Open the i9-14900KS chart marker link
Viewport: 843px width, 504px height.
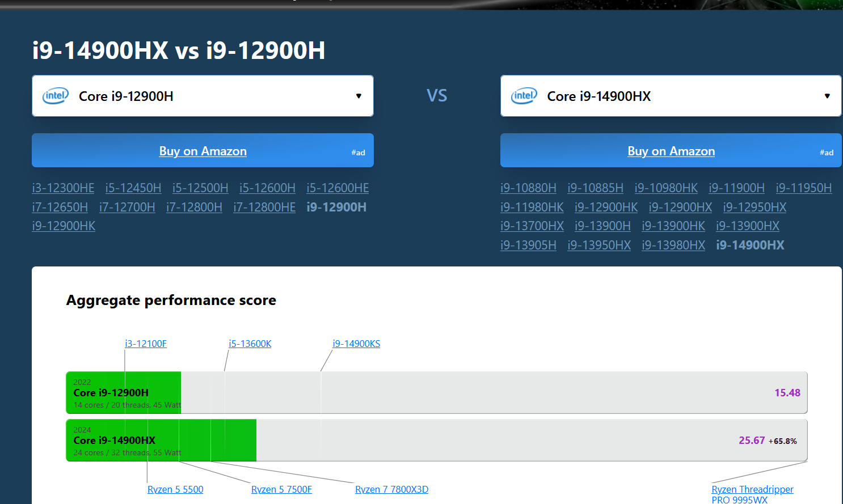[x=356, y=344]
